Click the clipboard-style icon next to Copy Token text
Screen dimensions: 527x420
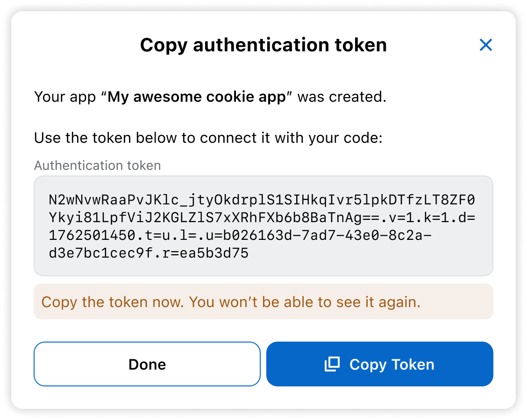[x=333, y=364]
